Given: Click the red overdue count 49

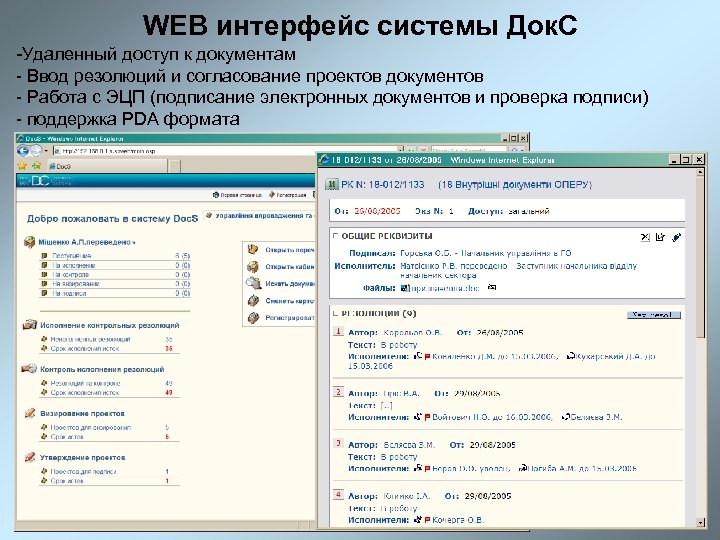Looking at the screenshot, I should click(169, 393).
